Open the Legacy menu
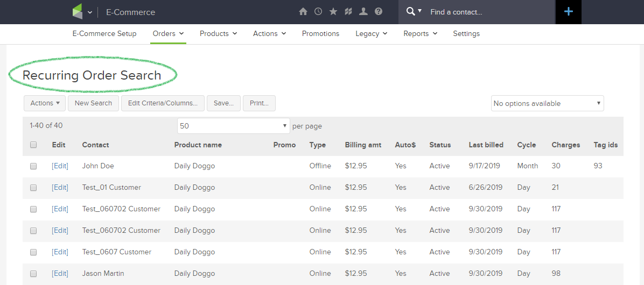 point(372,34)
